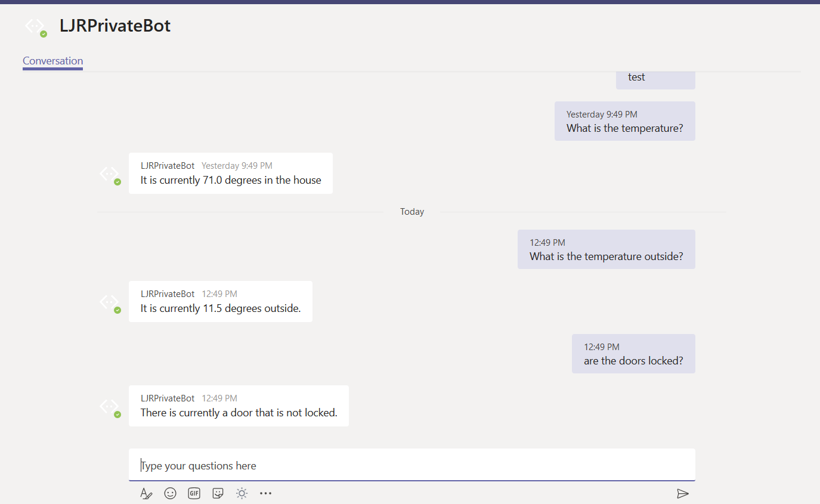Open the Format text options icon
The width and height of the screenshot is (820, 504).
[146, 494]
